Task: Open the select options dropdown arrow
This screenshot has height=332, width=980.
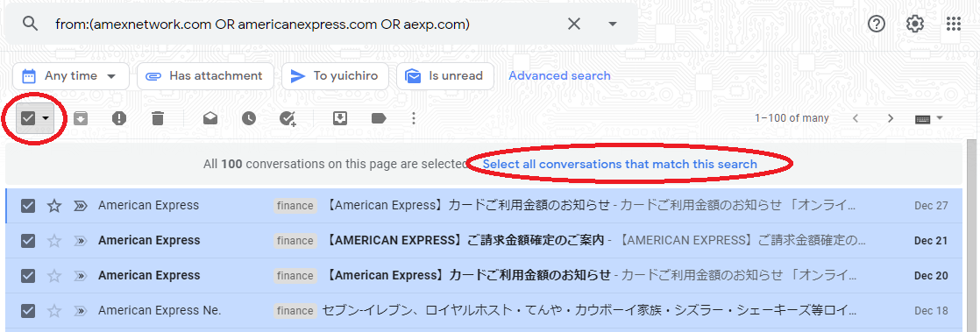Action: pyautogui.click(x=45, y=118)
